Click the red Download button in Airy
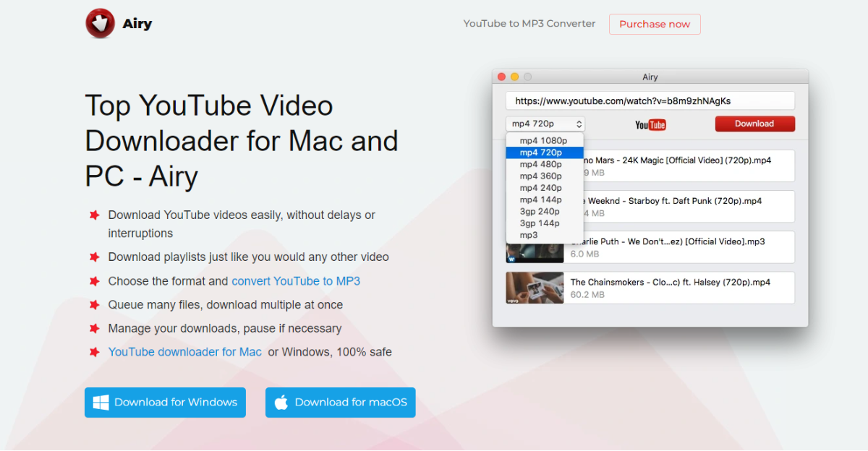Image resolution: width=868 pixels, height=451 pixels. 754,124
